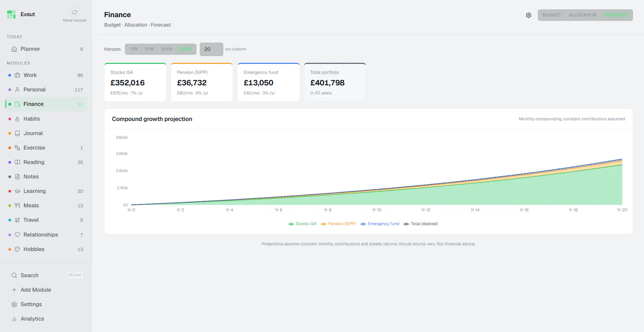Open finance settings gear icon
Viewport: 644px width, 332px height.
click(528, 15)
